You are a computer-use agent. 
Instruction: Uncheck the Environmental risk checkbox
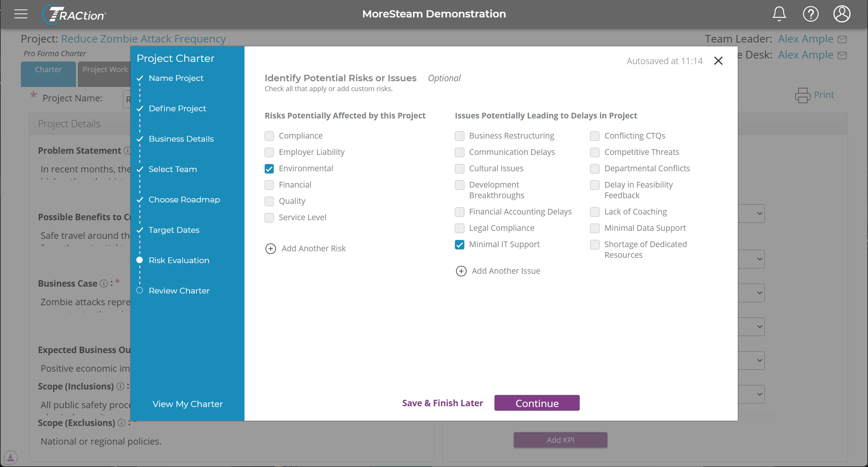tap(269, 169)
